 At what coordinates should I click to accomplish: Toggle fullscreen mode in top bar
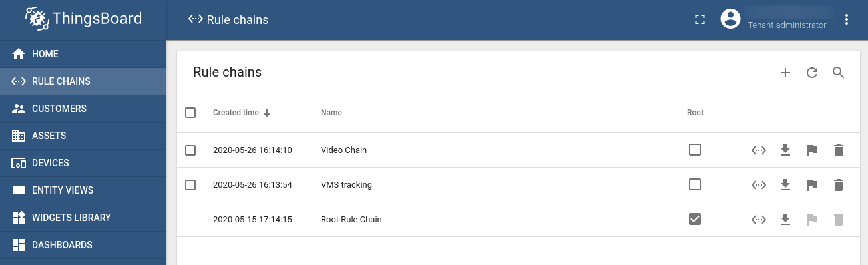click(x=700, y=19)
